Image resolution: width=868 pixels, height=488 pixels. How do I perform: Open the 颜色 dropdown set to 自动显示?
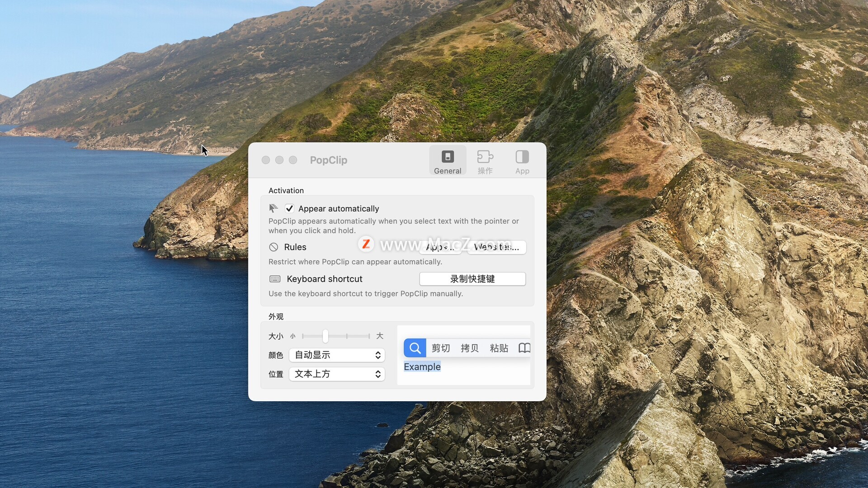point(337,355)
